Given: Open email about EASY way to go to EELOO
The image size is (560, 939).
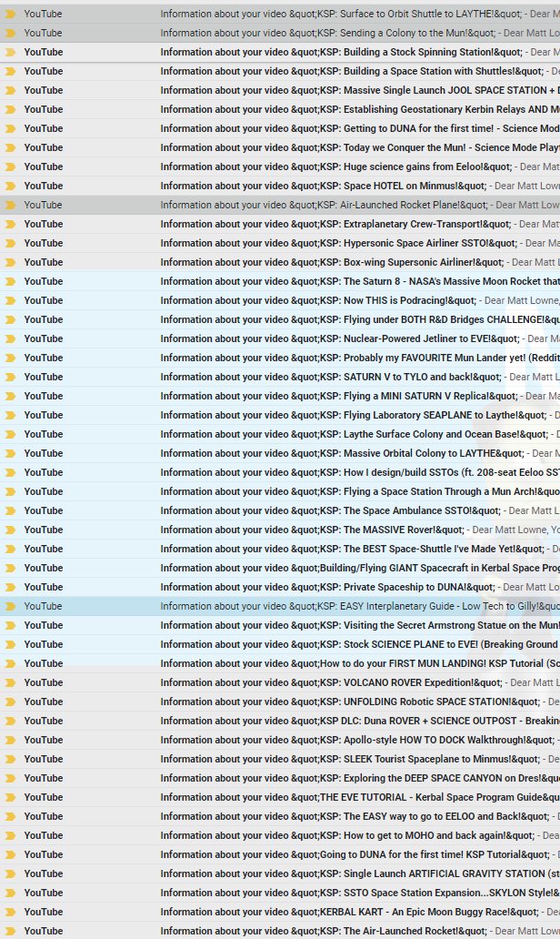Looking at the screenshot, I should 280,817.
